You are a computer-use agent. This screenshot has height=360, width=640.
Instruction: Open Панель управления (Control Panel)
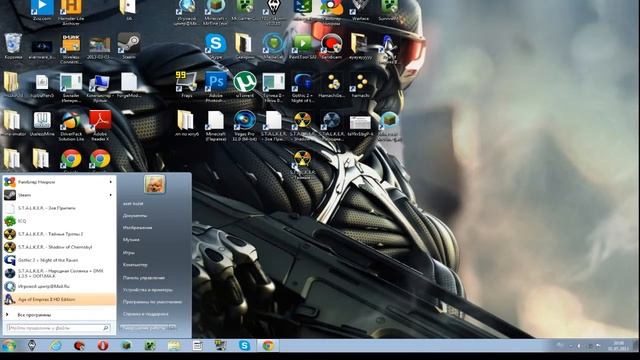(144, 278)
